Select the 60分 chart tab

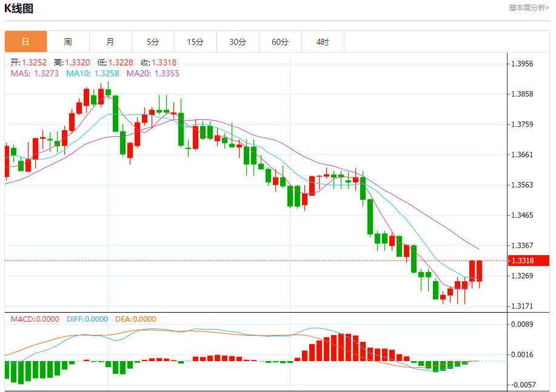[280, 42]
